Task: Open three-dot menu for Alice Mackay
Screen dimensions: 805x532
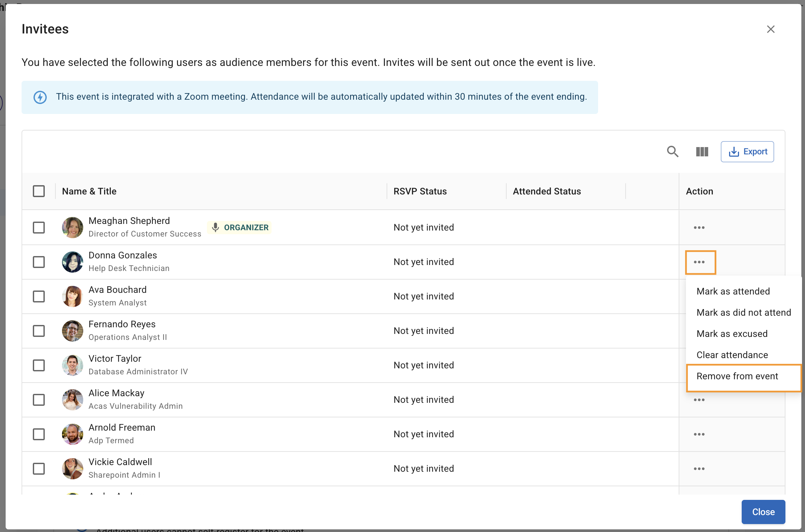Action: 699,400
